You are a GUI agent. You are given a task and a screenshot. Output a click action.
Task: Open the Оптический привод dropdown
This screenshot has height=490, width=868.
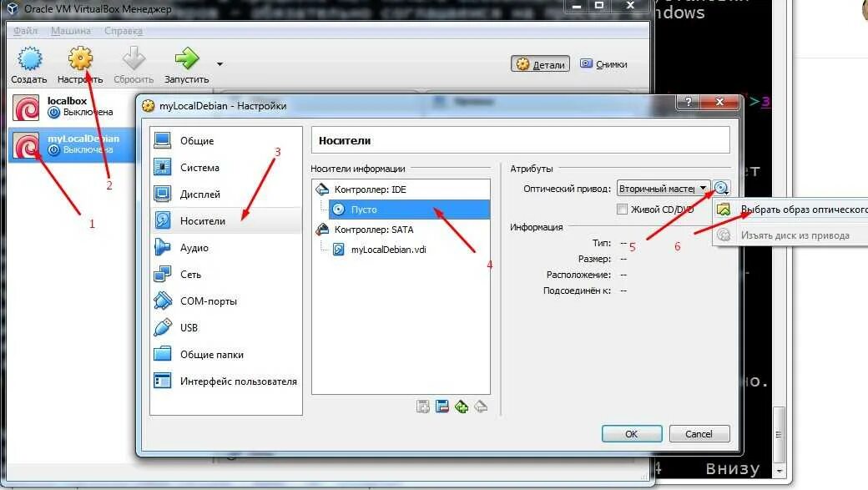coord(664,189)
